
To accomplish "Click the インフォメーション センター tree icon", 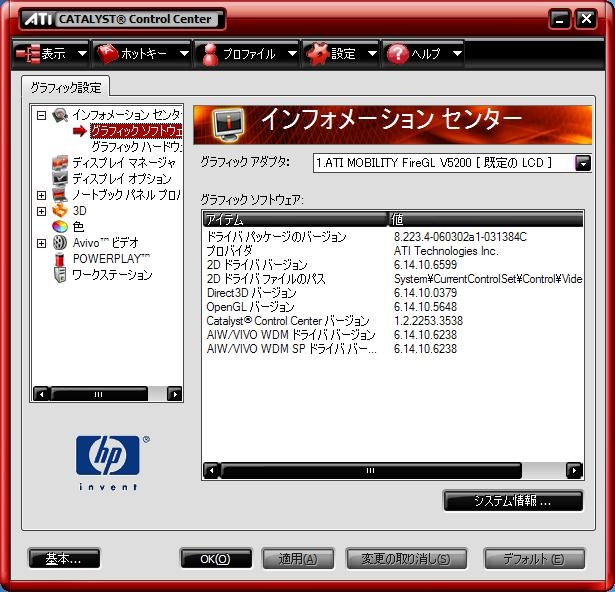I will click(x=60, y=115).
